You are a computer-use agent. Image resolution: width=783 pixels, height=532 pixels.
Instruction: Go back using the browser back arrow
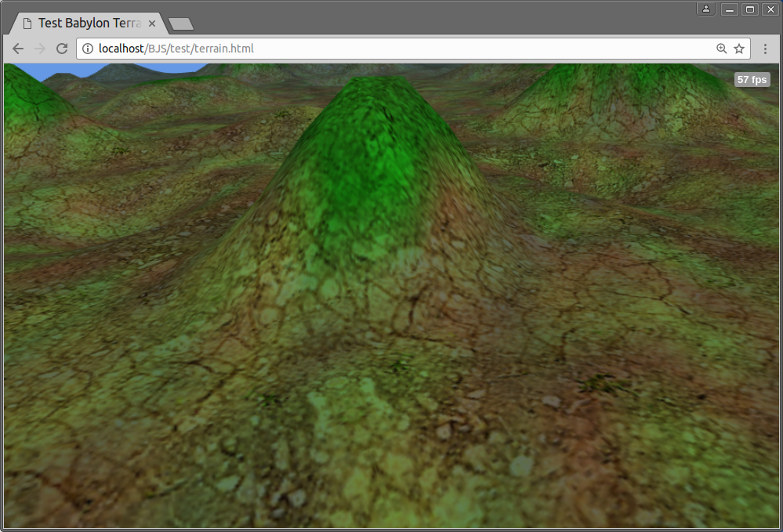pyautogui.click(x=18, y=49)
